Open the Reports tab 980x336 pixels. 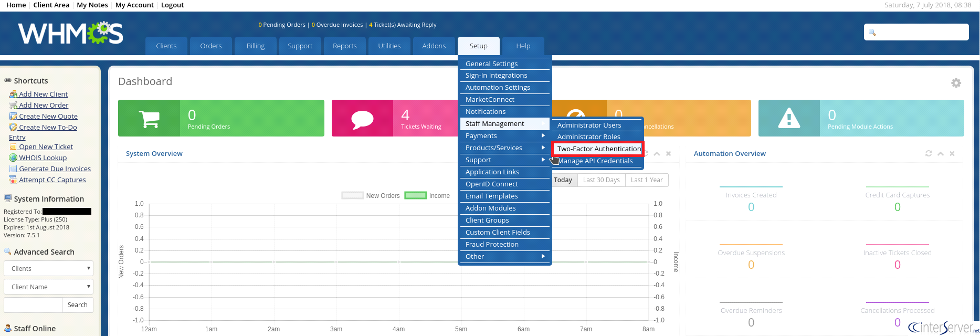(345, 46)
